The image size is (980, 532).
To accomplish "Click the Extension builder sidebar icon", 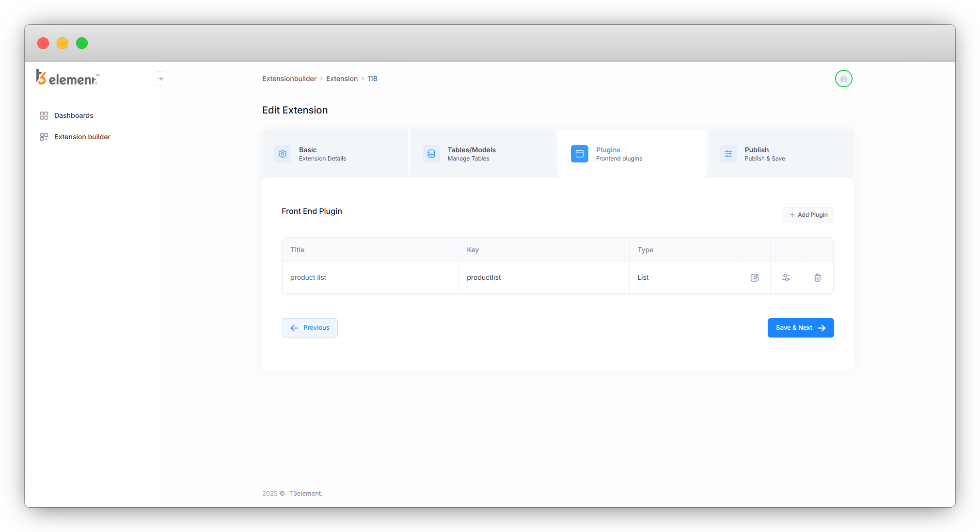I will point(44,137).
